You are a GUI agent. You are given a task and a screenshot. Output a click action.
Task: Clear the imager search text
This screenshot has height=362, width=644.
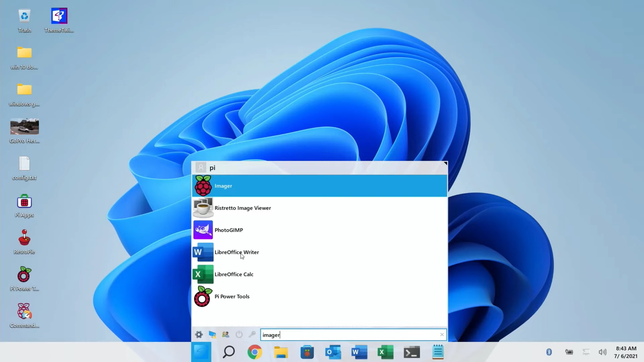pos(442,335)
